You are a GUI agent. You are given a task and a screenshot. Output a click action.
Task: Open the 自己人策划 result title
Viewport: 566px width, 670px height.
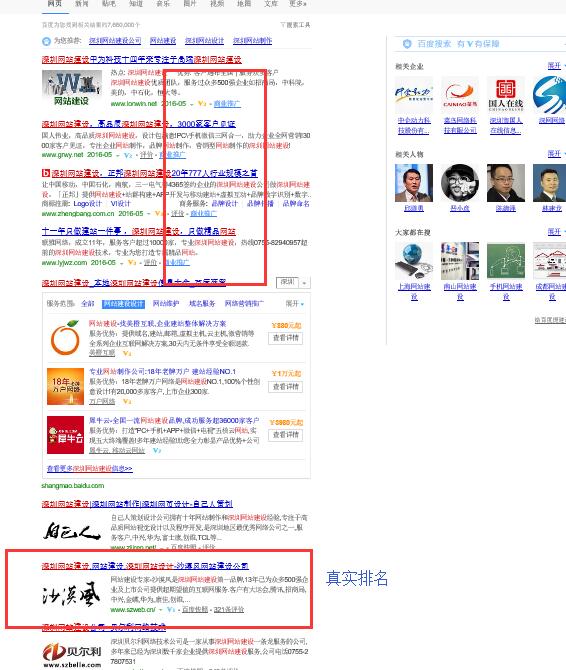tap(137, 504)
